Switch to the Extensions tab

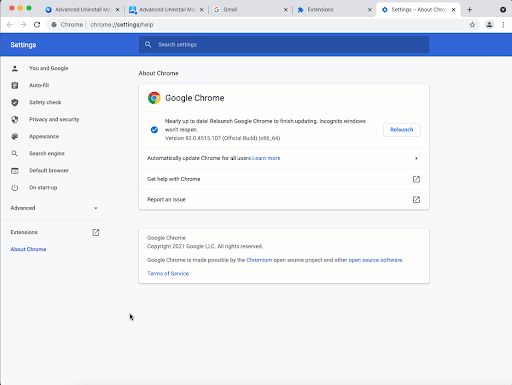(334, 10)
